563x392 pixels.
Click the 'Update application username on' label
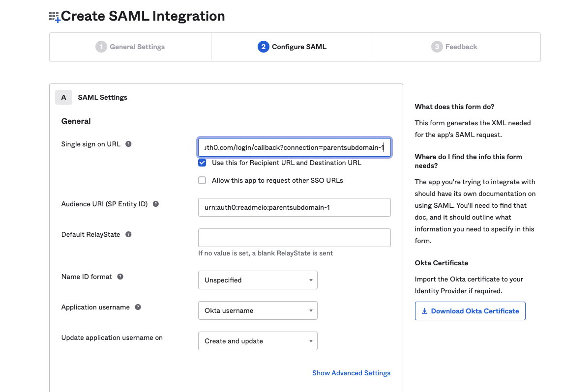[x=112, y=338]
